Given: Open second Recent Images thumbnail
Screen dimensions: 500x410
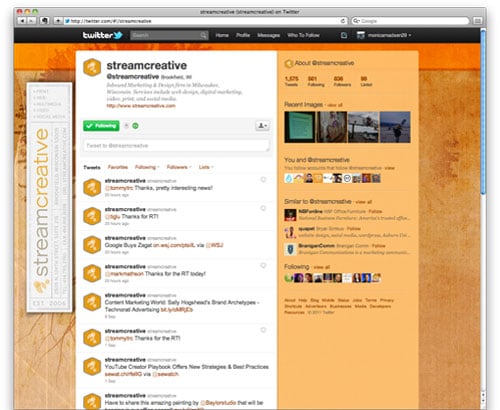Looking at the screenshot, I should point(332,127).
